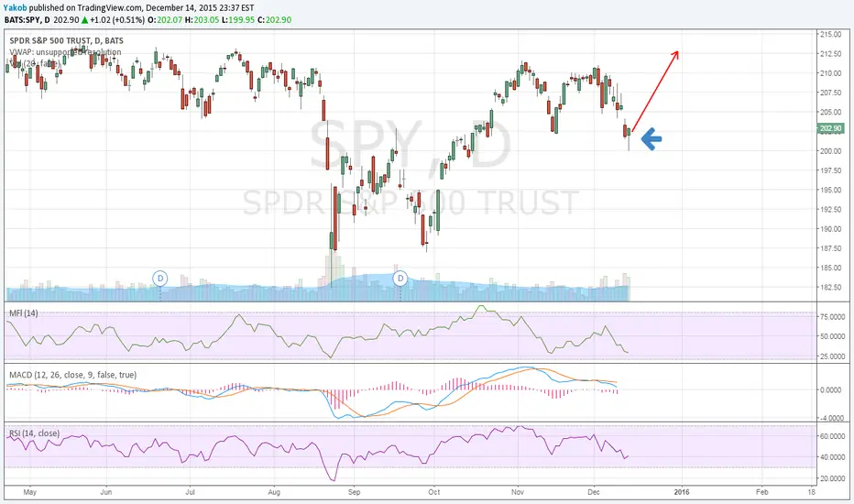Click the Feb label on time axis
The width and height of the screenshot is (854, 504).
[762, 492]
